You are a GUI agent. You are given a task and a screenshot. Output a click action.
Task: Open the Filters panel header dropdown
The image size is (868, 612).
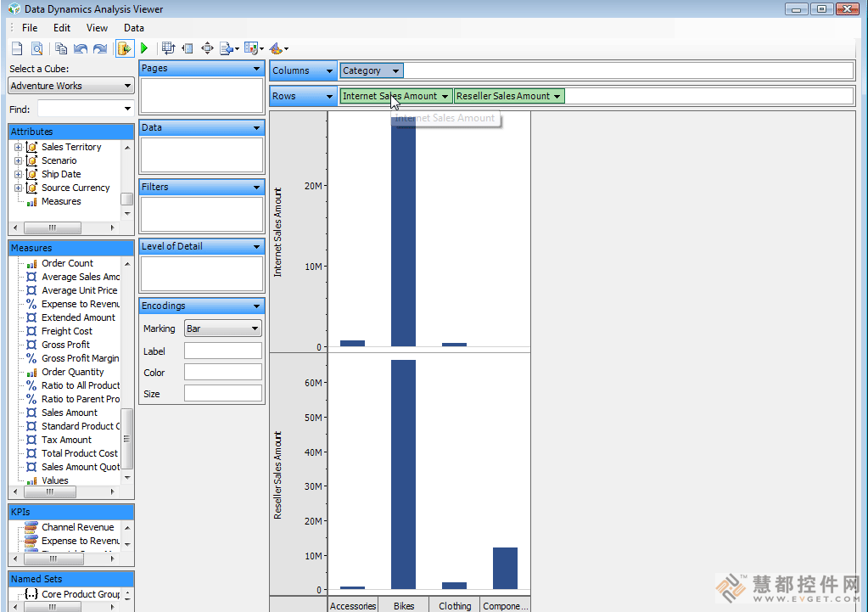256,188
